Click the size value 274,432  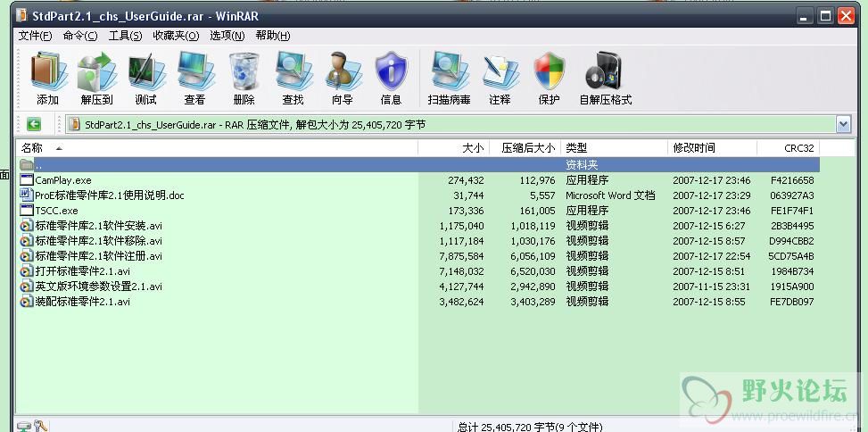[x=466, y=180]
